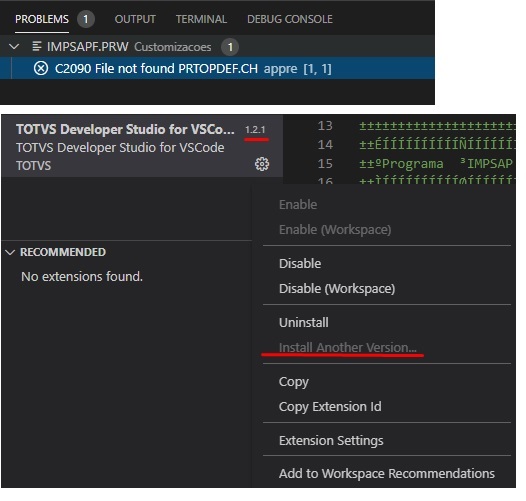526x501 pixels.
Task: Select Uninstall in the context menu
Action: pyautogui.click(x=304, y=322)
